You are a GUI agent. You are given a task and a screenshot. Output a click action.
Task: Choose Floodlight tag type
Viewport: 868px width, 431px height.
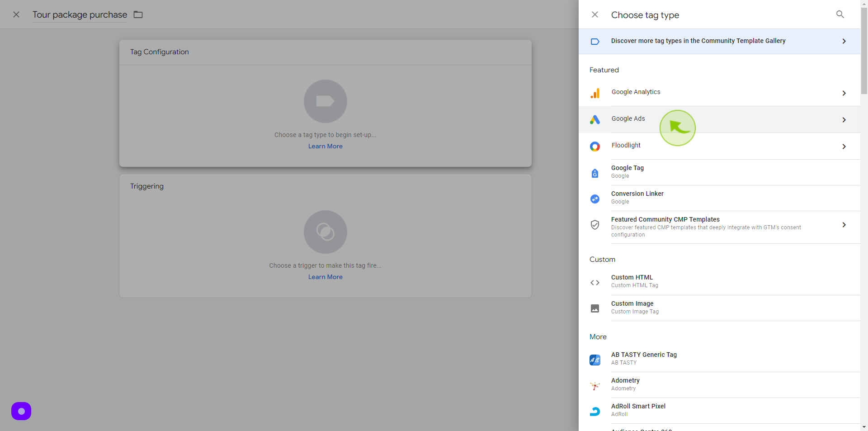pyautogui.click(x=719, y=146)
